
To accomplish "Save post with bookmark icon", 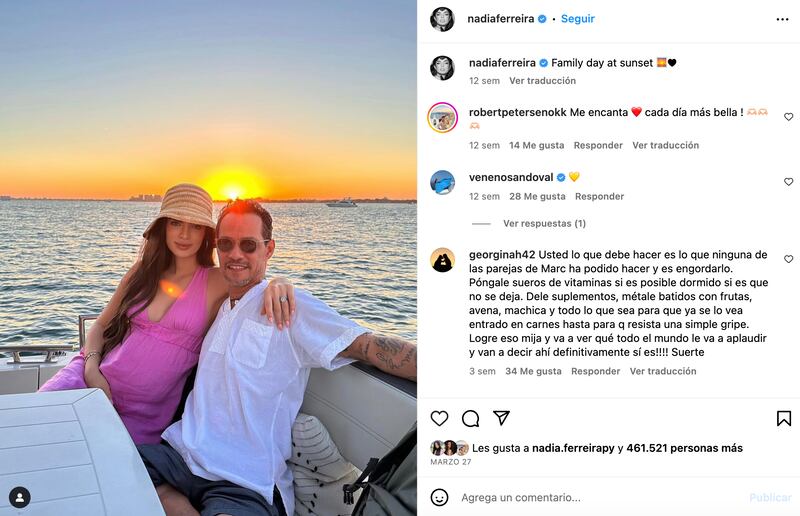I will [784, 419].
